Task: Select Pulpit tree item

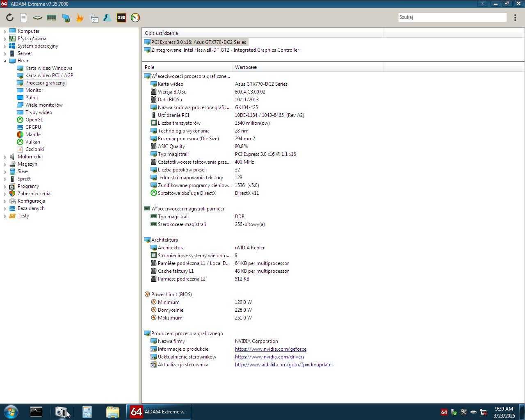Action: click(32, 98)
